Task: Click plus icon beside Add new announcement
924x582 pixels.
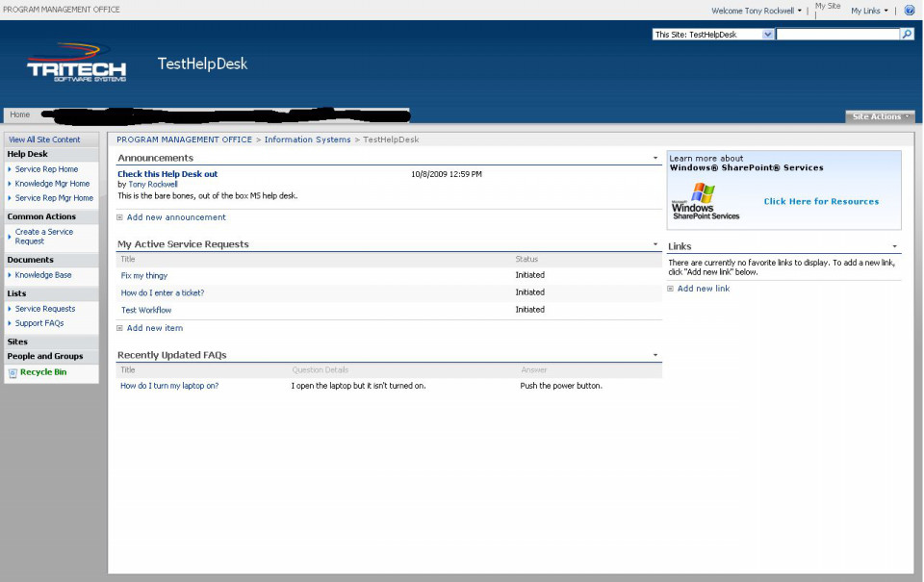Action: 120,217
